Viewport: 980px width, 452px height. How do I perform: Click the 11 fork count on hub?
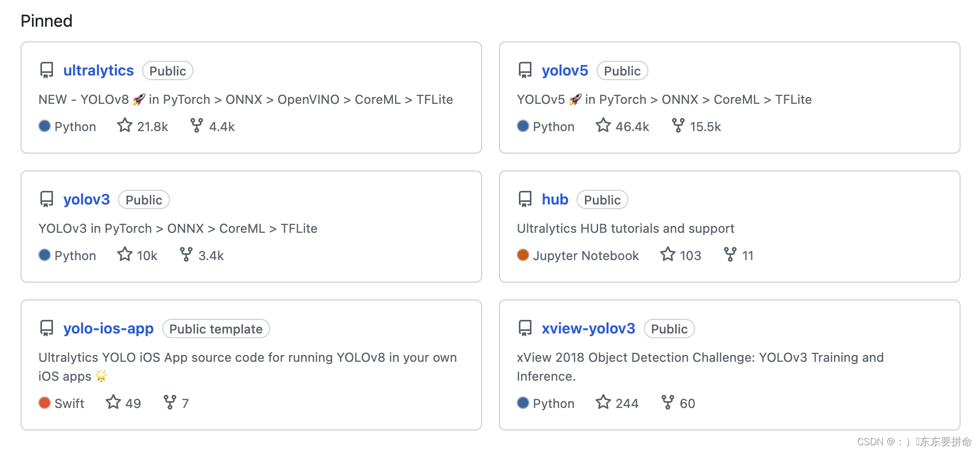point(748,256)
